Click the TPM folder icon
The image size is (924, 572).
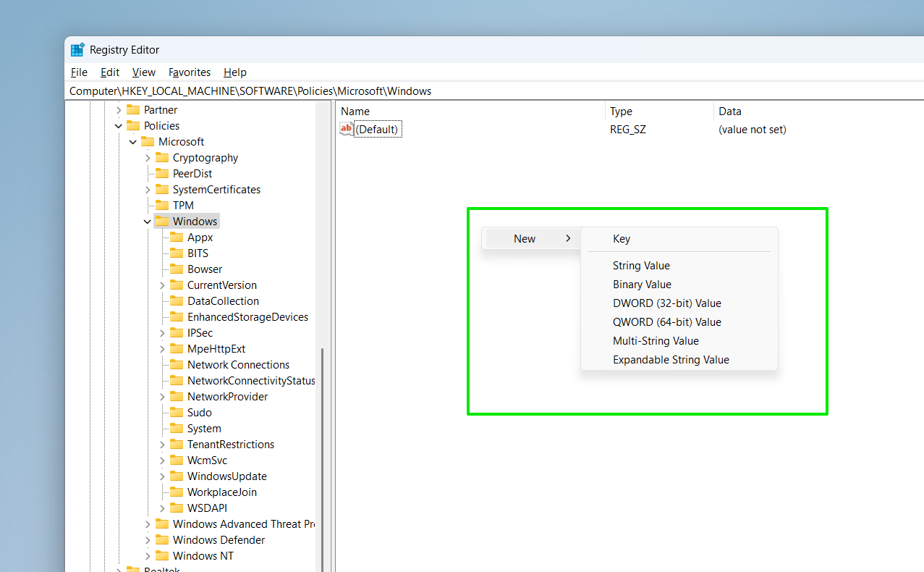point(162,206)
